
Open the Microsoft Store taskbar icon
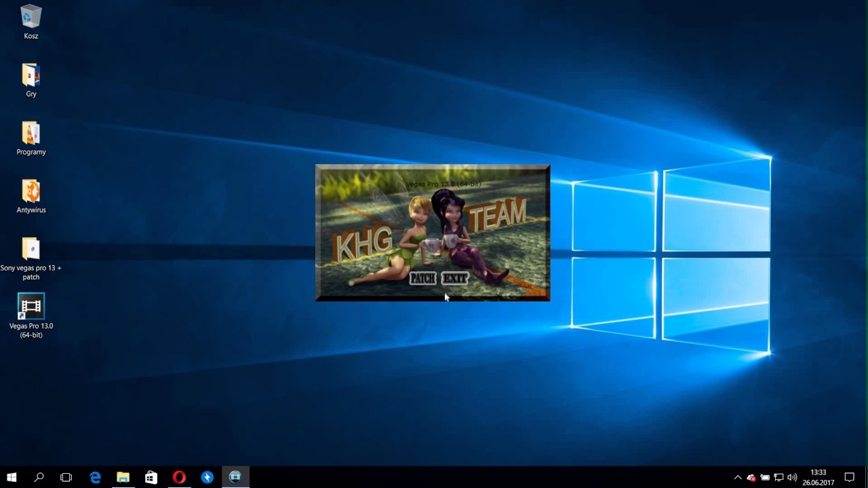point(151,477)
